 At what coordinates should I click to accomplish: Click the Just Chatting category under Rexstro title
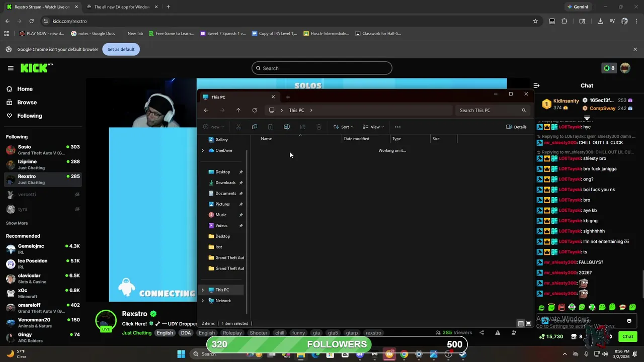click(x=136, y=333)
